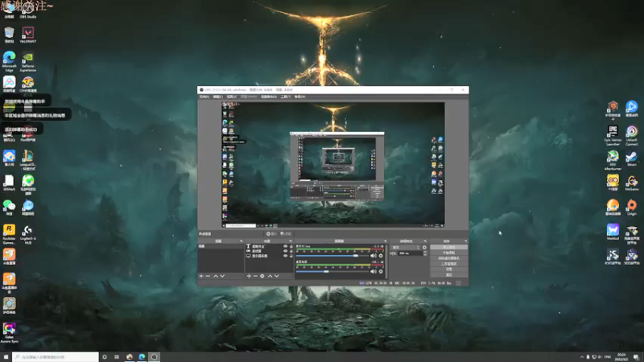
Task: Add a new source with the plus icon
Action: coord(249,276)
